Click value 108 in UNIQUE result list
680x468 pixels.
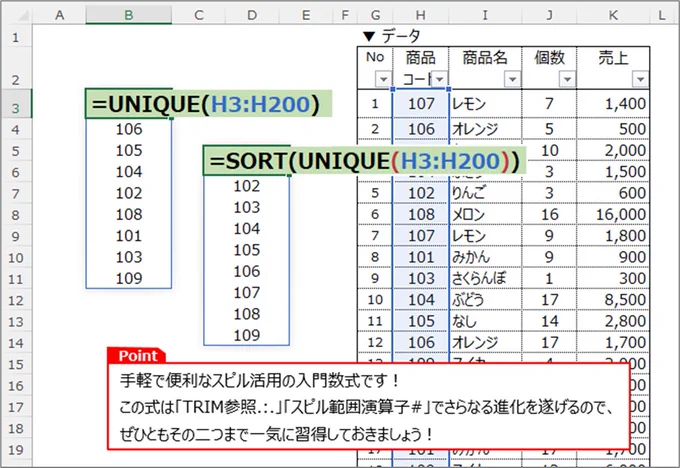coord(129,215)
